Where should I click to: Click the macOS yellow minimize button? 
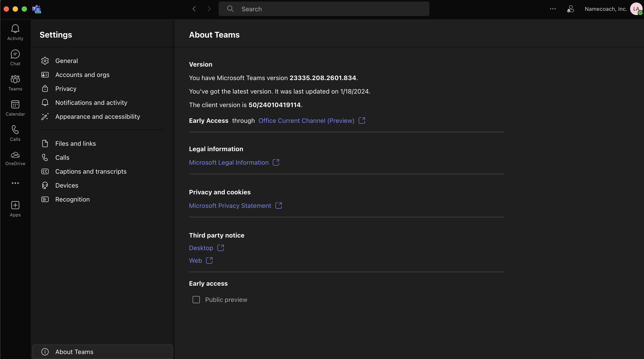(15, 9)
